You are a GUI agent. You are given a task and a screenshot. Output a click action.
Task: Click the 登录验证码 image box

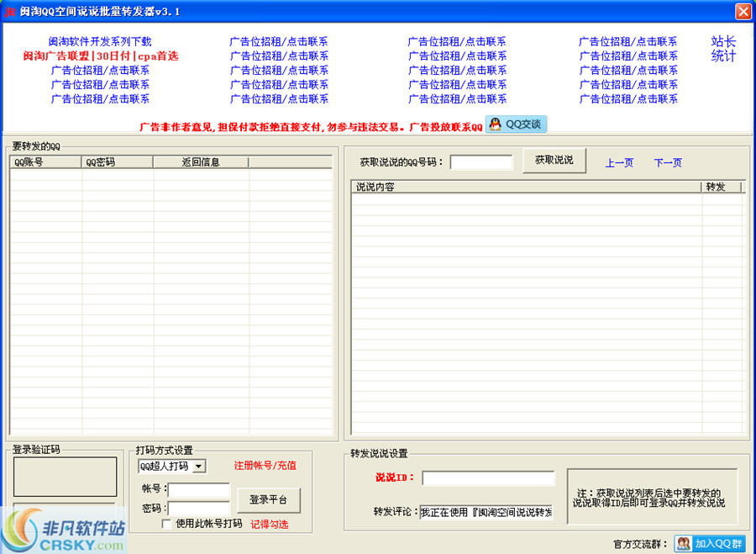65,477
